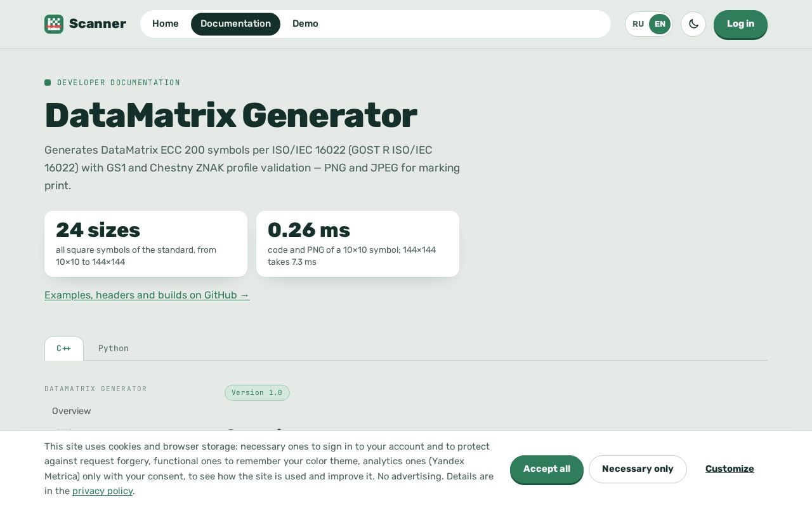Select the EN language option
This screenshot has height=508, width=812.
[660, 24]
